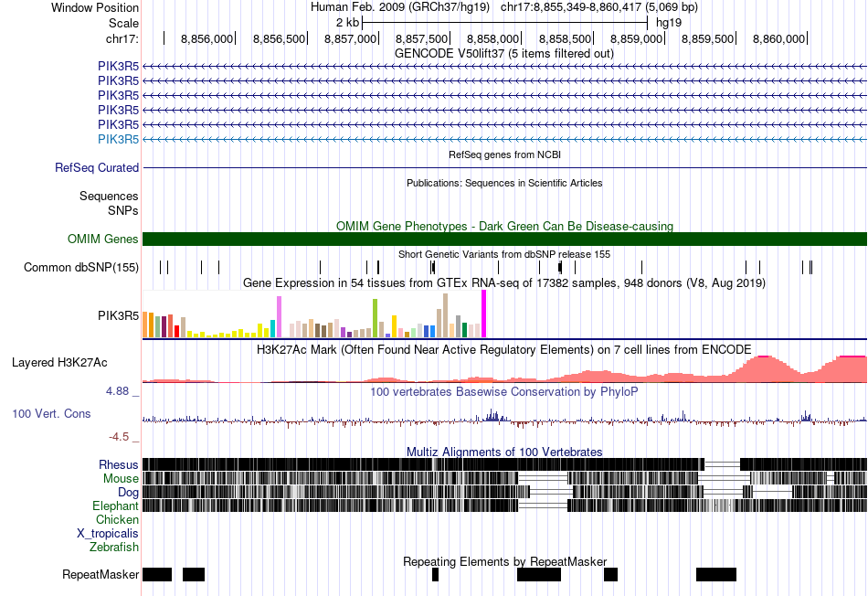Select the Rhesus alignment label
Screen dimensions: 868x596
[x=119, y=464]
